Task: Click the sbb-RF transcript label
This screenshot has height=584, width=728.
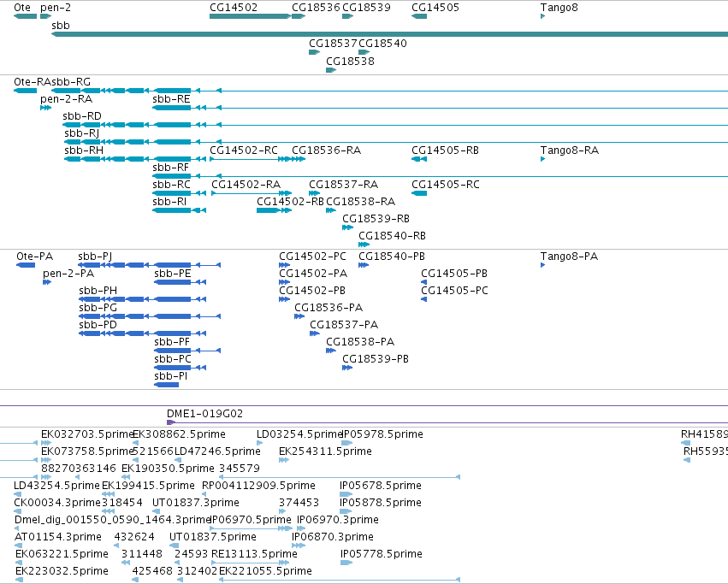Action: [171, 168]
